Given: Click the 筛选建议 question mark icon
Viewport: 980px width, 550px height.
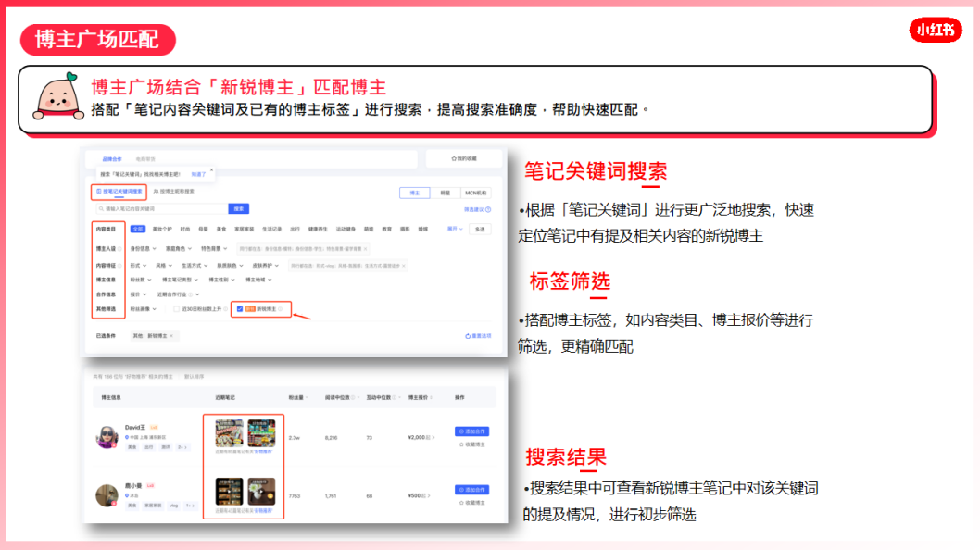Looking at the screenshot, I should [x=488, y=209].
